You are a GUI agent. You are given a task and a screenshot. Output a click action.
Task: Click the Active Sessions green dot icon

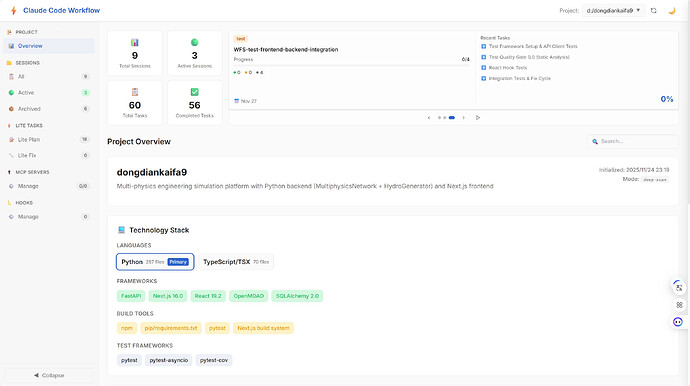pyautogui.click(x=195, y=42)
